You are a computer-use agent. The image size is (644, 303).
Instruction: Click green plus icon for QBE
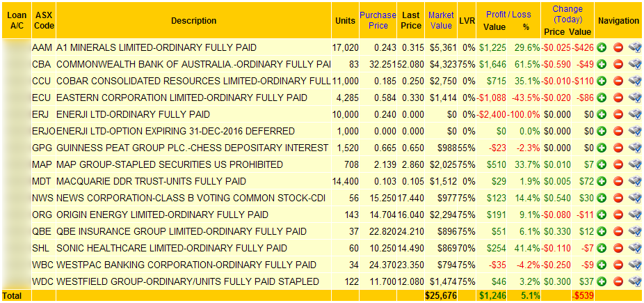602,231
